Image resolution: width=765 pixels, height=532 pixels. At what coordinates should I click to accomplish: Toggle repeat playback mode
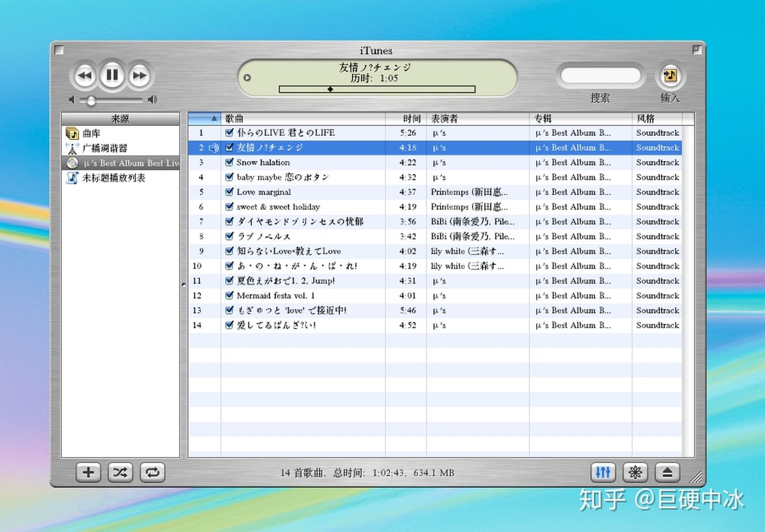152,472
